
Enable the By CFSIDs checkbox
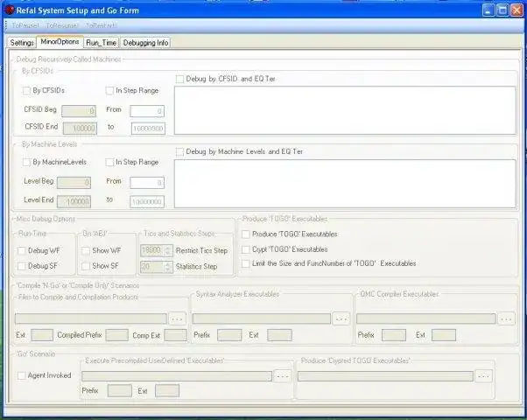coord(26,91)
